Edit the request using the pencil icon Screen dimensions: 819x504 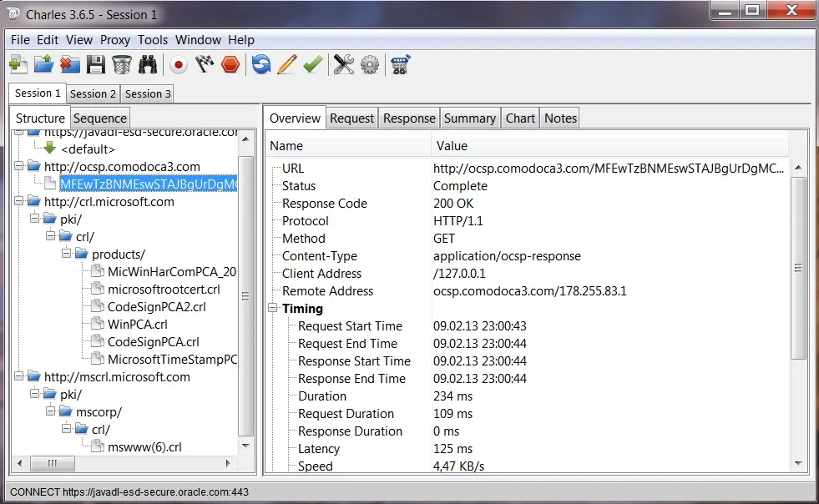coord(286,65)
